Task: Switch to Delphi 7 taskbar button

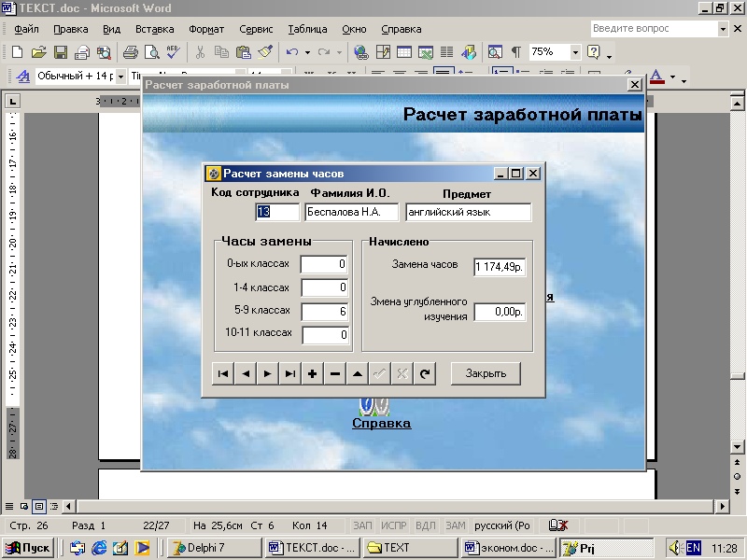Action: pyautogui.click(x=215, y=548)
